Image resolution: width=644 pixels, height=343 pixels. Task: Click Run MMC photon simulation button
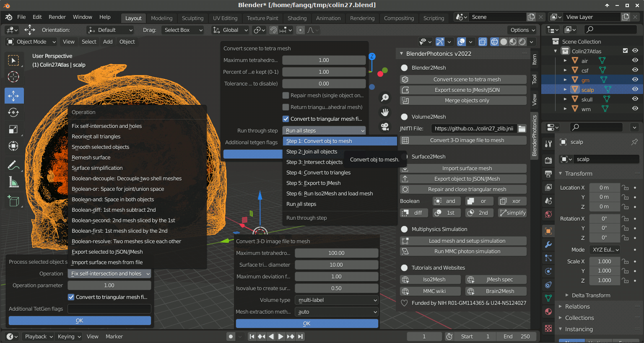click(x=463, y=251)
